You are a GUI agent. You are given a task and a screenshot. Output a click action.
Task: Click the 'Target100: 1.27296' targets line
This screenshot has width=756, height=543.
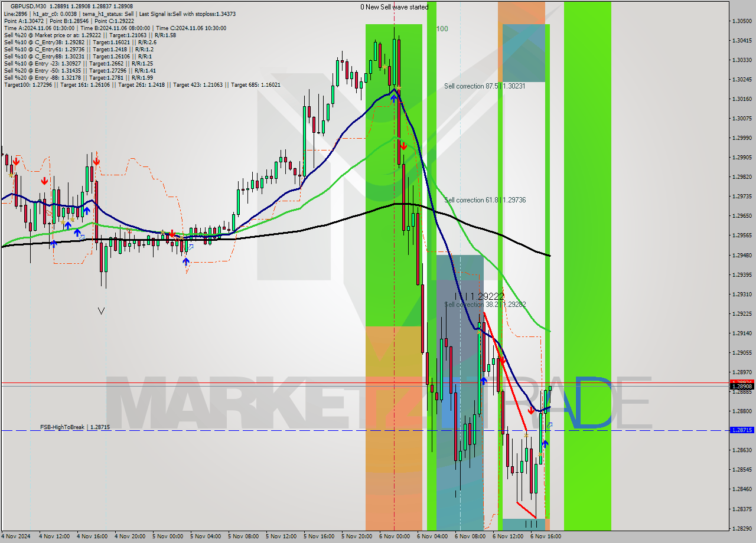(142, 84)
